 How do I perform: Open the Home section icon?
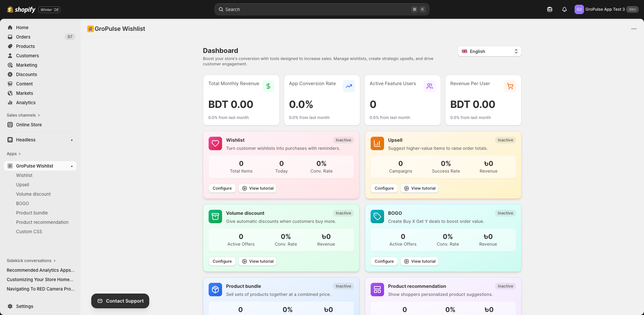click(x=10, y=27)
